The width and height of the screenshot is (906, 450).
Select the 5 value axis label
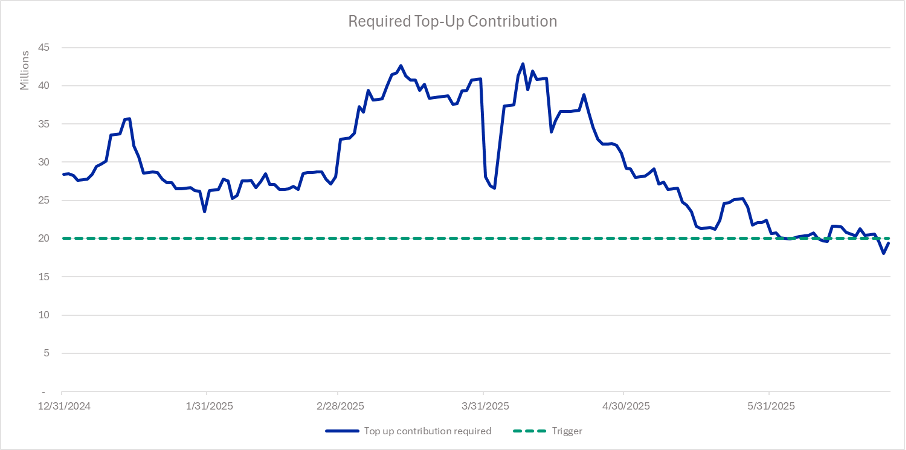pos(46,353)
